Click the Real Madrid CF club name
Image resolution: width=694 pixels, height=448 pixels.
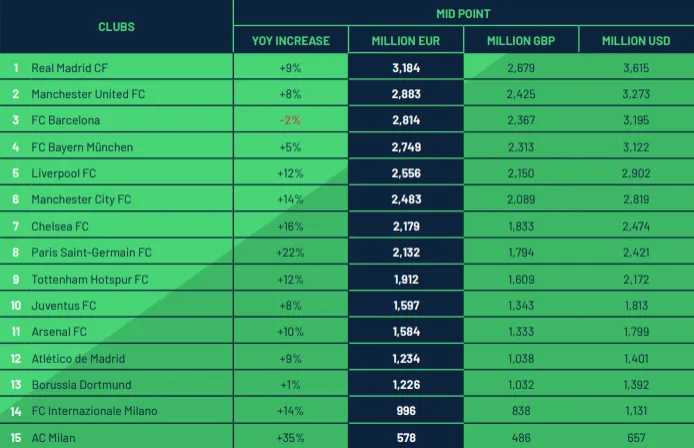(x=70, y=68)
